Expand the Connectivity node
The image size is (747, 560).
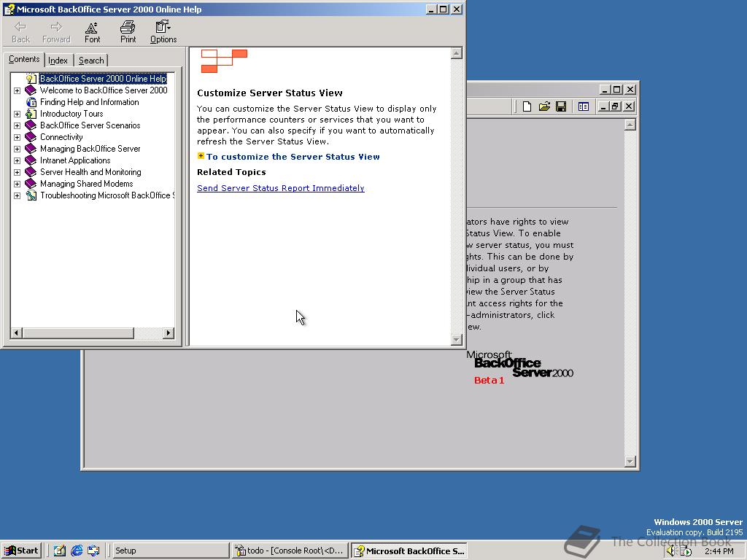18,137
